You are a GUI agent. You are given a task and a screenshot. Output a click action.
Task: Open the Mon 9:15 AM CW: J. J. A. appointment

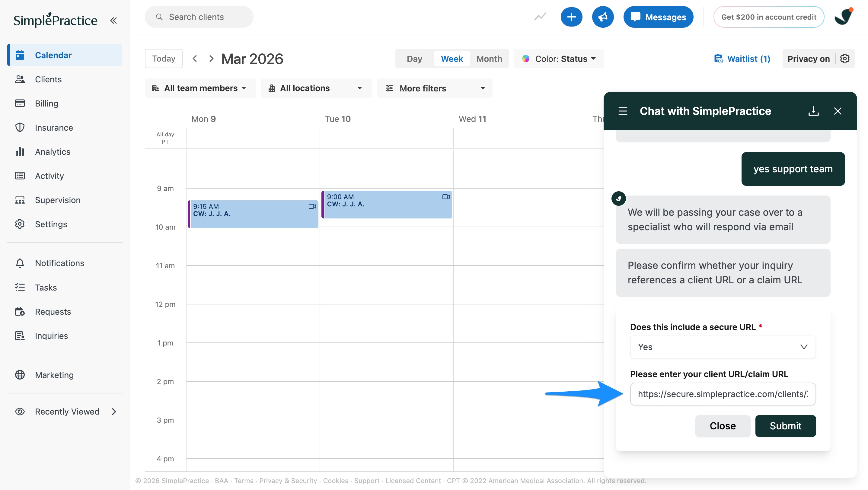pos(253,214)
